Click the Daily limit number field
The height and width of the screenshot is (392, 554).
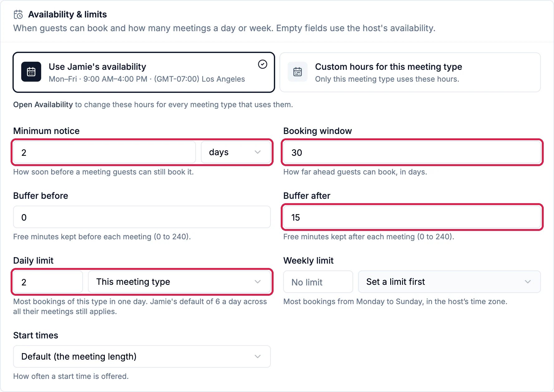pos(48,282)
